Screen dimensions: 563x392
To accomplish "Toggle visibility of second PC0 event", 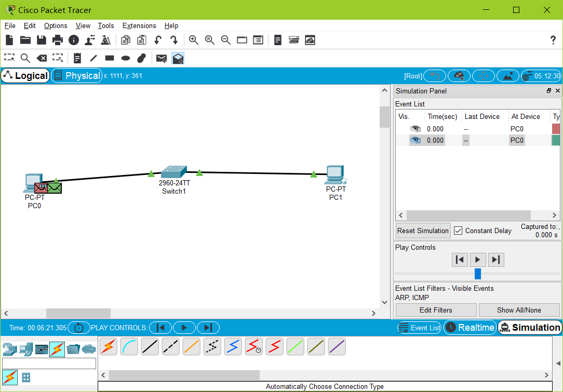I will (415, 140).
